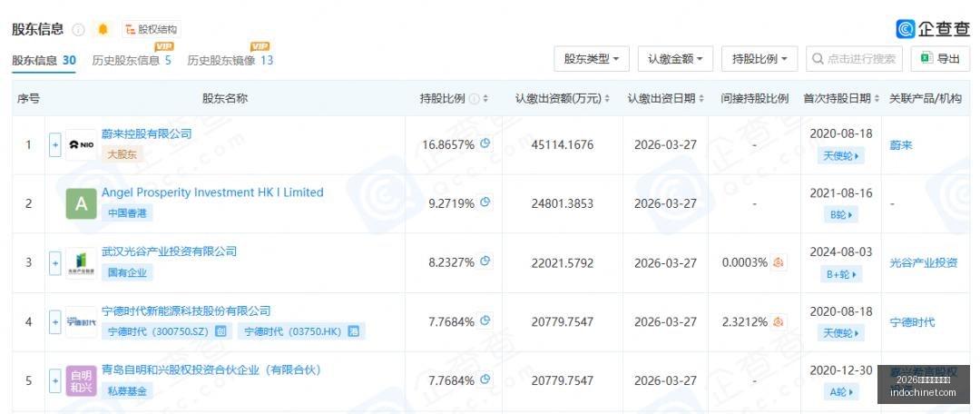Click the 2021-08-16 first holding date
This screenshot has height=414, width=980.
click(840, 192)
